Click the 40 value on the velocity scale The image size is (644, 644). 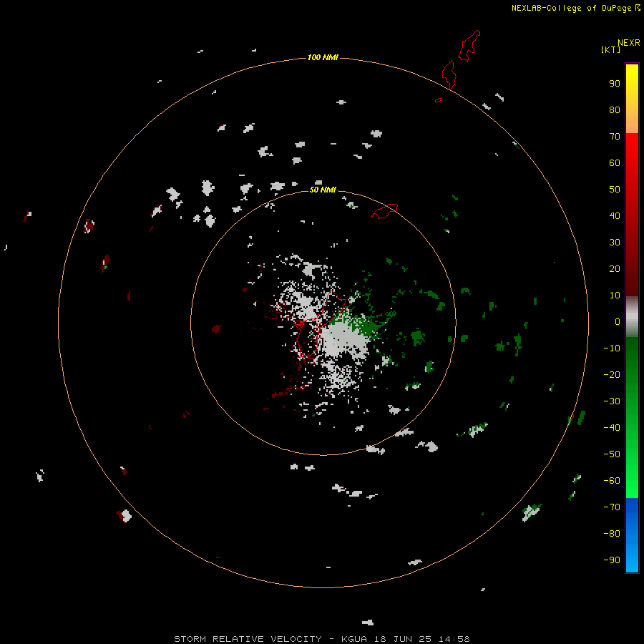pyautogui.click(x=615, y=216)
